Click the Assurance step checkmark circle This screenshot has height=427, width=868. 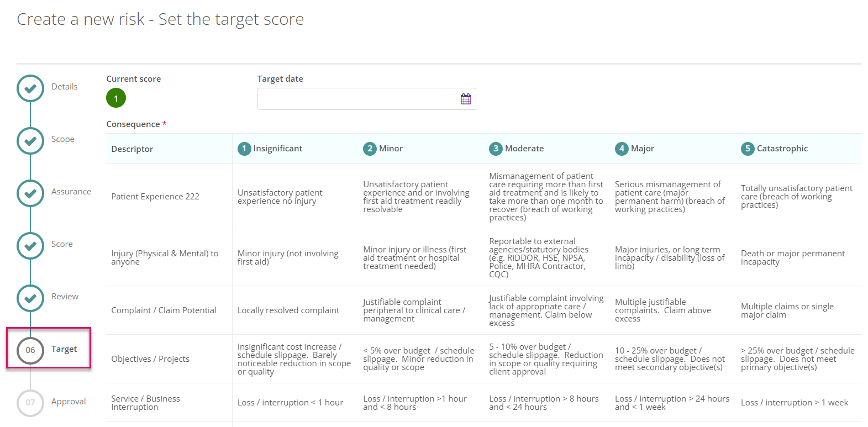[x=30, y=193]
